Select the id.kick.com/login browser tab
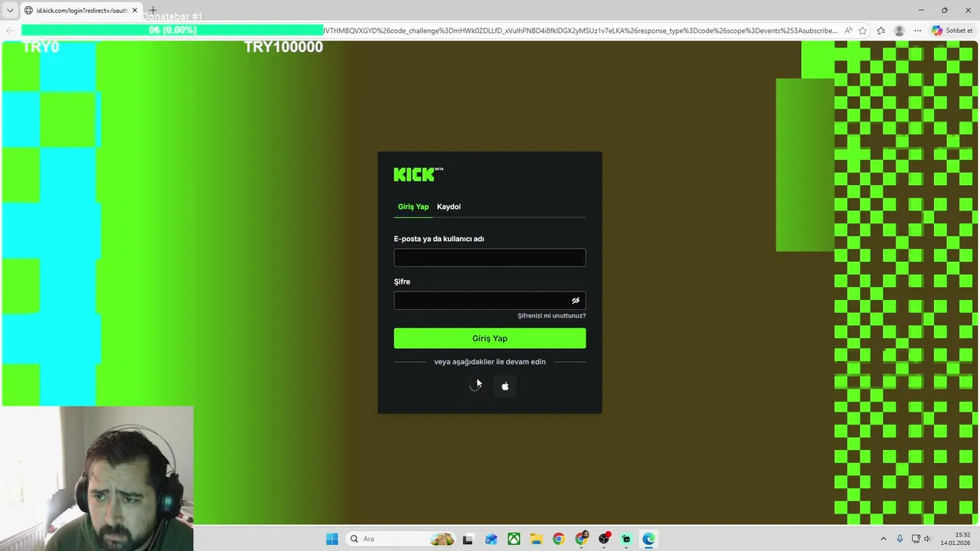The image size is (980, 551). tap(80, 11)
